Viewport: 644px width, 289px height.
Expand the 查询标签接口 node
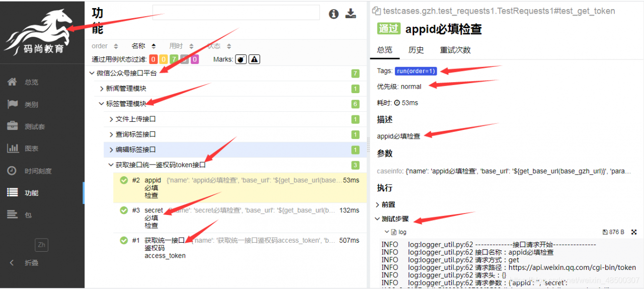coord(111,134)
